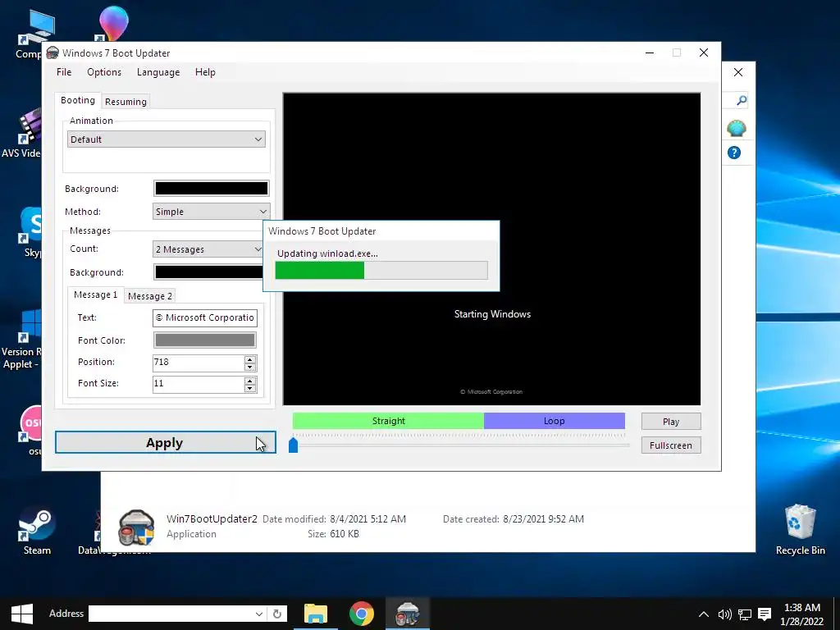
Task: Open the colorful balloon desktop icon
Action: pyautogui.click(x=113, y=24)
